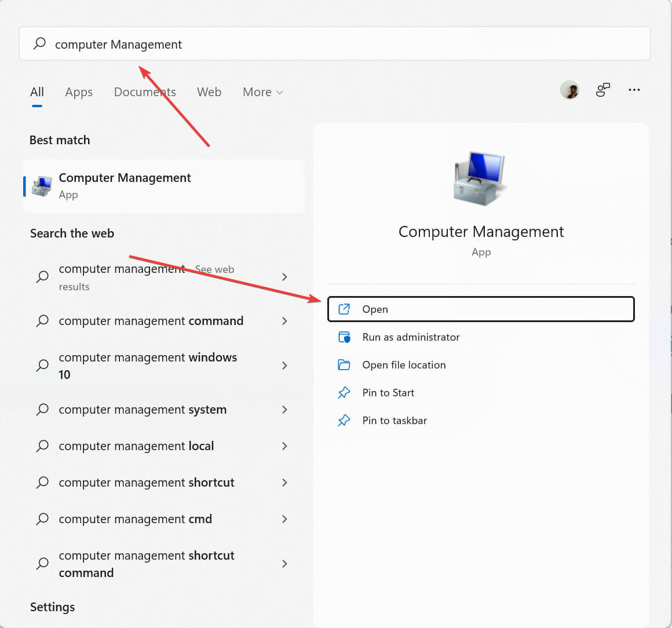Click the Open file location folder icon
The image size is (672, 628).
pyautogui.click(x=344, y=365)
